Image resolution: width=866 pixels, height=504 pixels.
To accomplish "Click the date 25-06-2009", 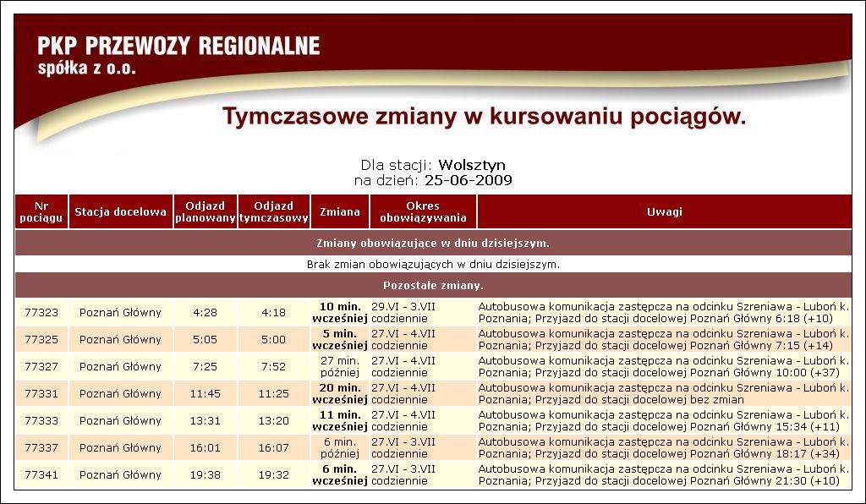I will coord(469,180).
